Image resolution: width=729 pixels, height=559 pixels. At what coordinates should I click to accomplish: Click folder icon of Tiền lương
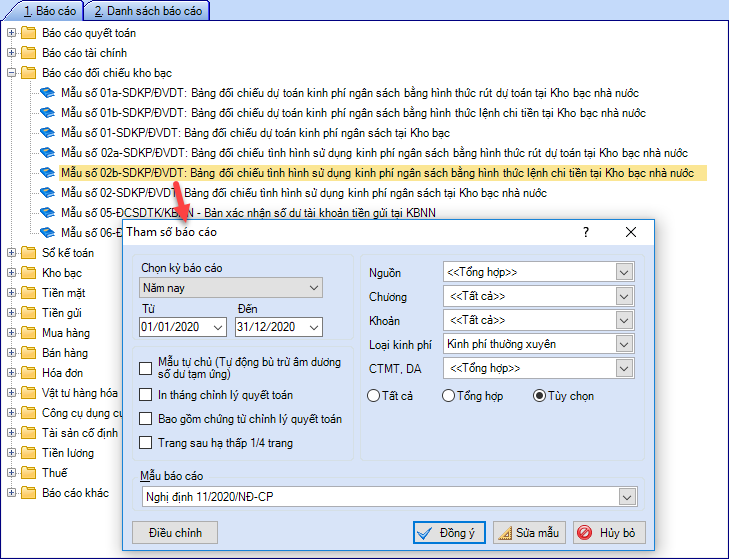[28, 453]
